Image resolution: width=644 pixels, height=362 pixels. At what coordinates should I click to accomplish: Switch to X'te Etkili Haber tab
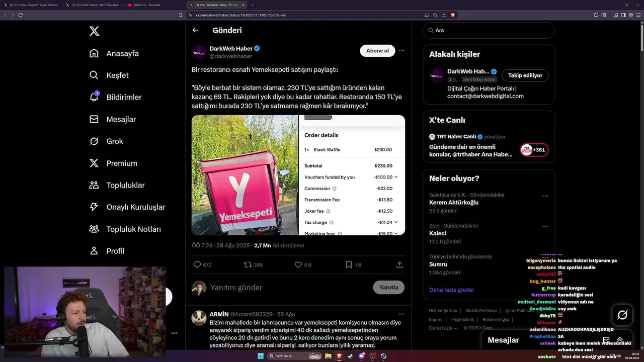(x=93, y=5)
